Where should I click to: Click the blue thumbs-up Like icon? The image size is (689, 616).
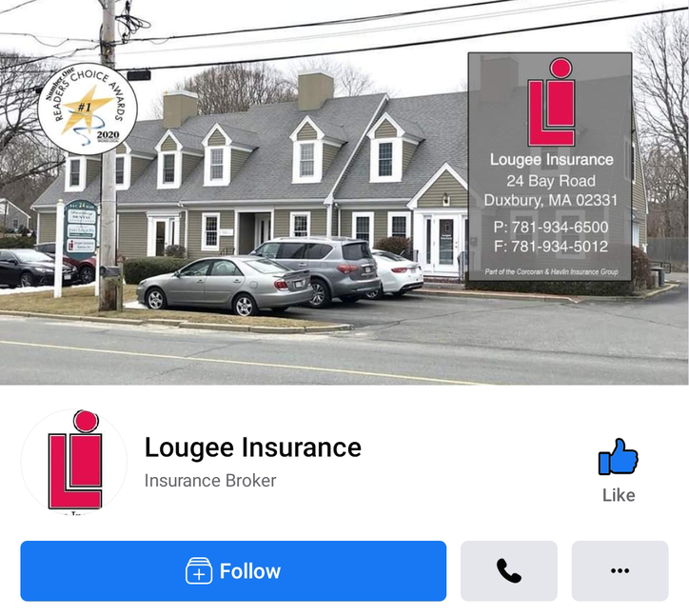point(619,457)
